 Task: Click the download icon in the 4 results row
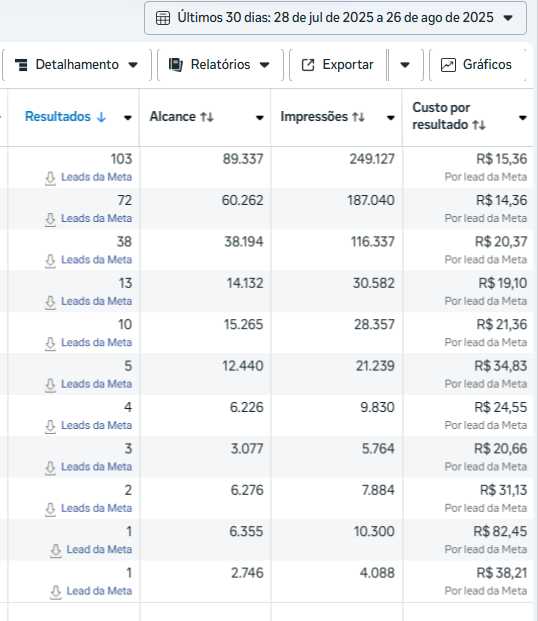tap(50, 427)
